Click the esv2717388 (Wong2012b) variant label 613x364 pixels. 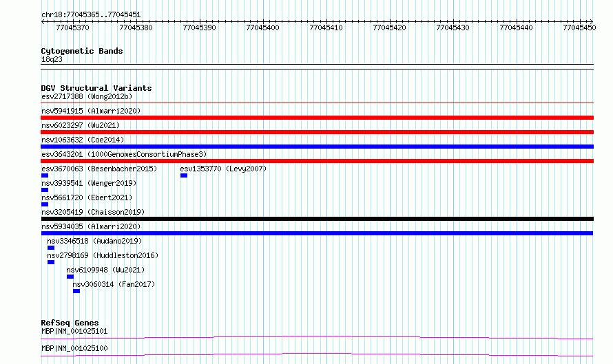coord(87,96)
